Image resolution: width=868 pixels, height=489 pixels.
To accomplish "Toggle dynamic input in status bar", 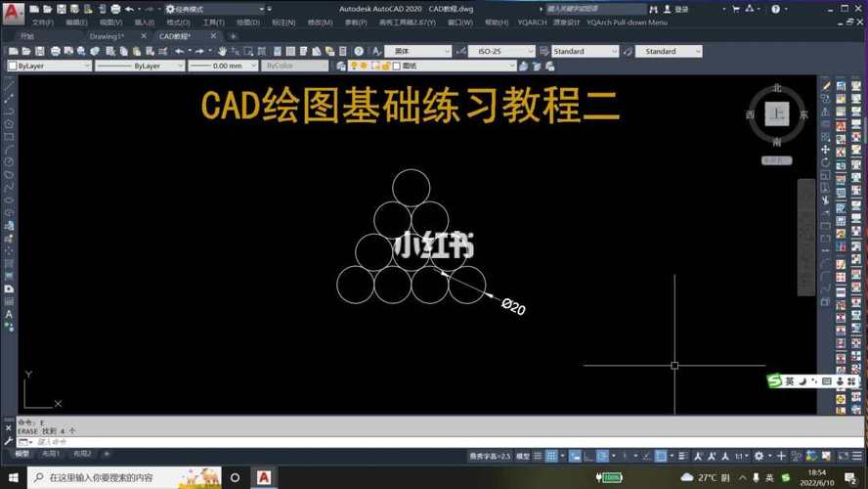I will coord(575,456).
